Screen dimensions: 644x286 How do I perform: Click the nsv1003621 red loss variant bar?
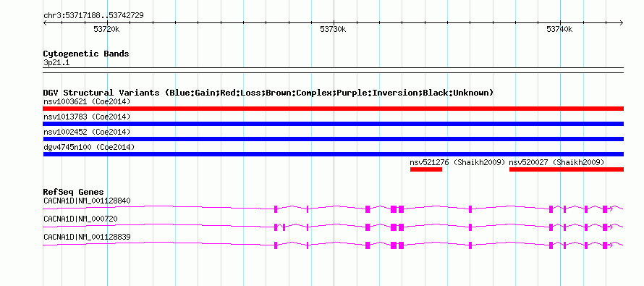(x=333, y=109)
